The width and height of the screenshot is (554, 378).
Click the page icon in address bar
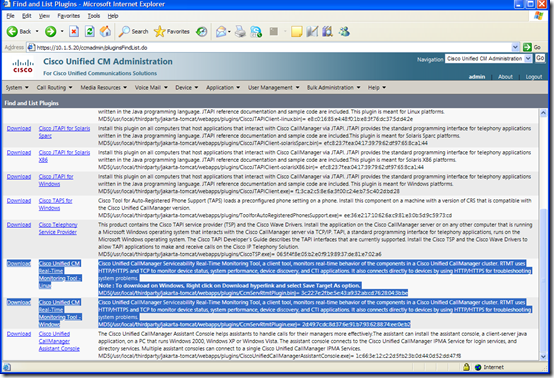point(31,47)
